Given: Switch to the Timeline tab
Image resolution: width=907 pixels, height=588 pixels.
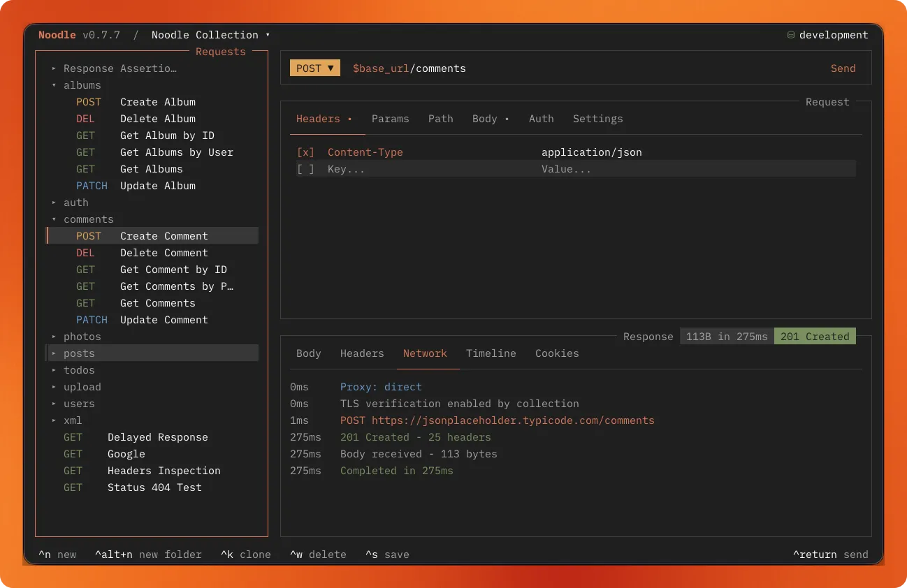Looking at the screenshot, I should 491,353.
